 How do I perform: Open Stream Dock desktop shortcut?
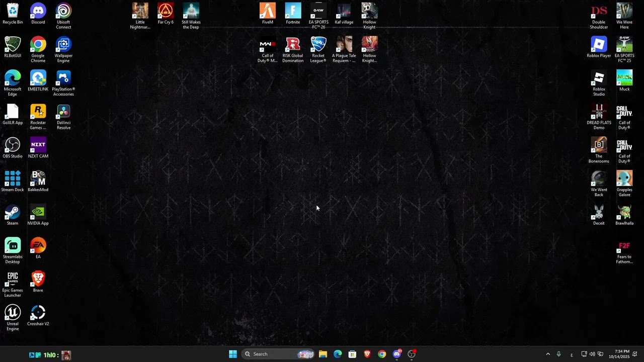coord(13,182)
